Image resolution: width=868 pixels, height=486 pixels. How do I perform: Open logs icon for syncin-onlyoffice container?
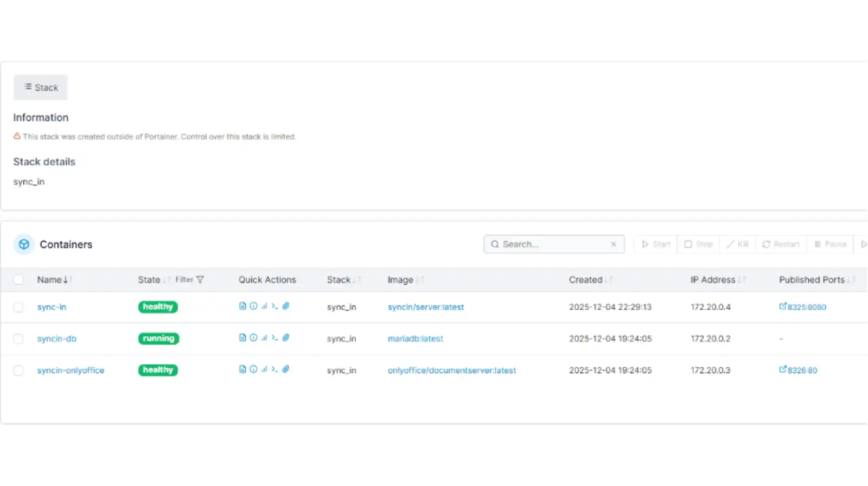[242, 369]
